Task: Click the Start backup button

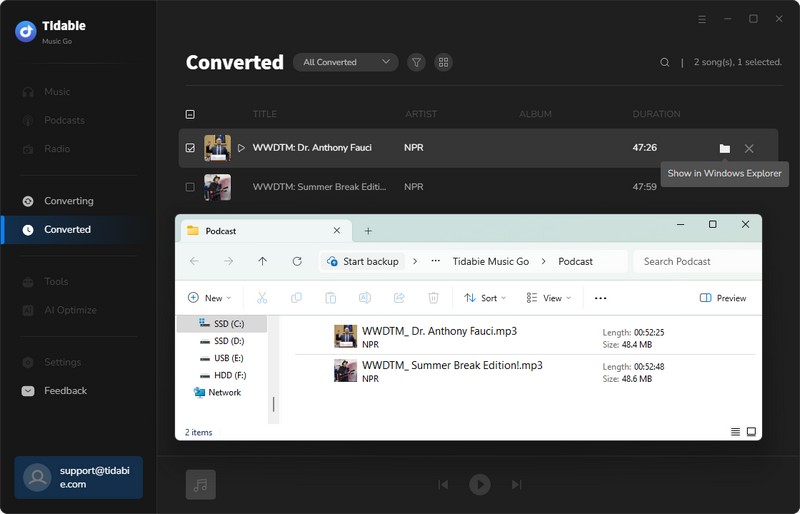Action: (x=362, y=261)
